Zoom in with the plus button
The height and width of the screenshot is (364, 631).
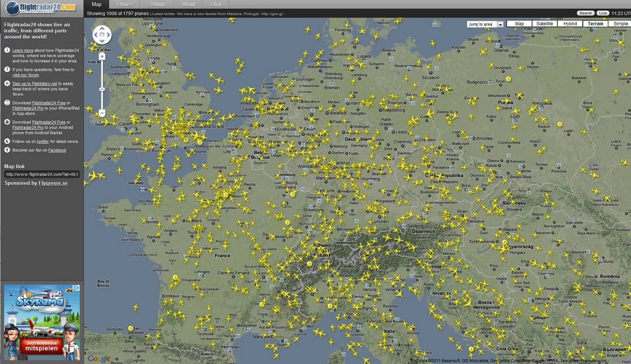pyautogui.click(x=102, y=57)
